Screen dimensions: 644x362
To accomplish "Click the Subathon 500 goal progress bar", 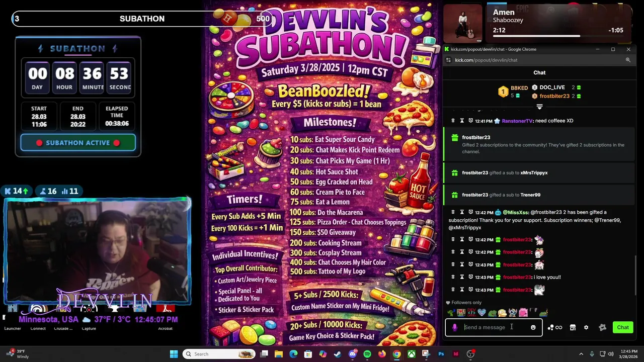I will tap(142, 19).
